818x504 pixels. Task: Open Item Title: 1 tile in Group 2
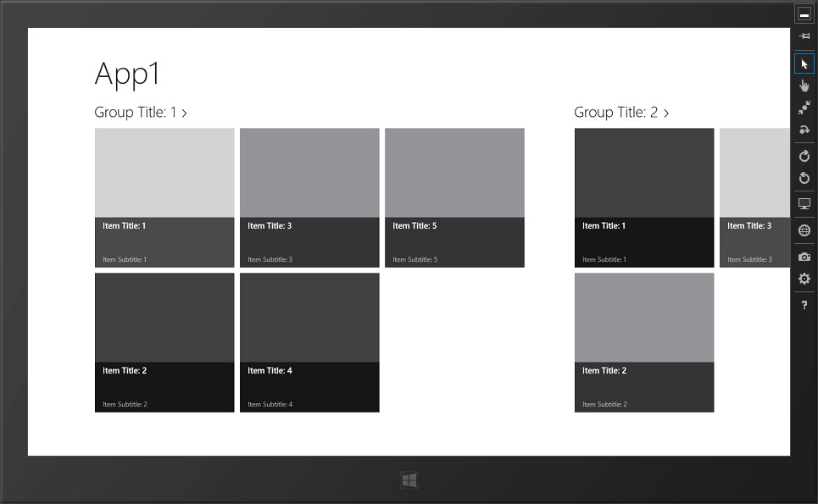(644, 197)
